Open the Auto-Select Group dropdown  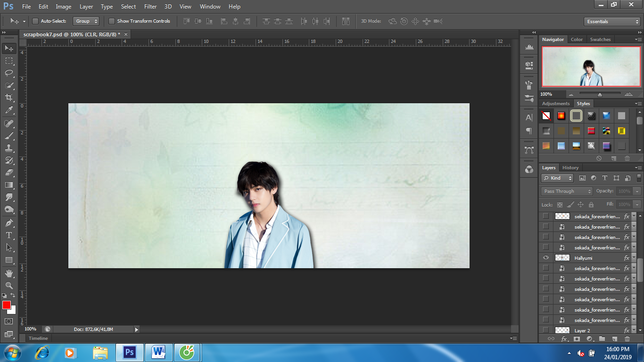(86, 21)
